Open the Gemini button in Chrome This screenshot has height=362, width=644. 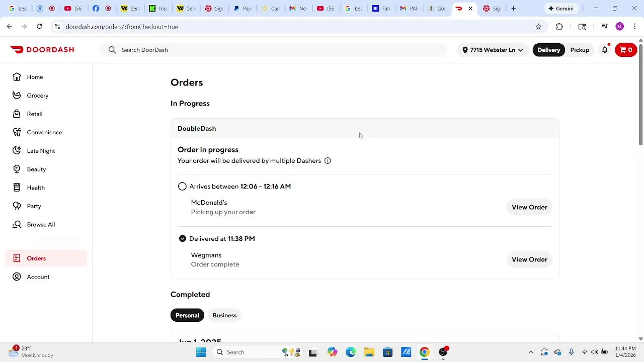click(560, 9)
